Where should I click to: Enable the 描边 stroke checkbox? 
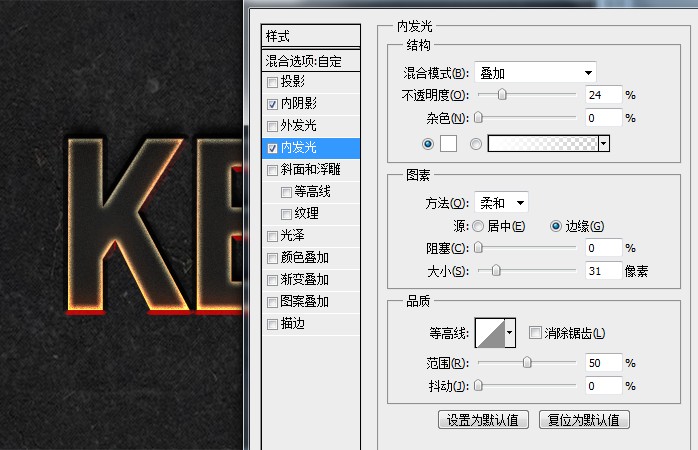point(272,324)
